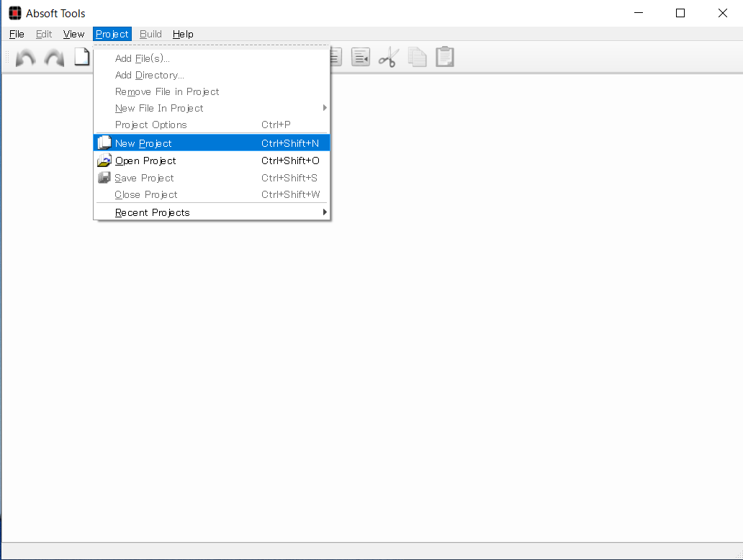
Task: Click the toolbar drag handle grip
Action: click(x=7, y=58)
